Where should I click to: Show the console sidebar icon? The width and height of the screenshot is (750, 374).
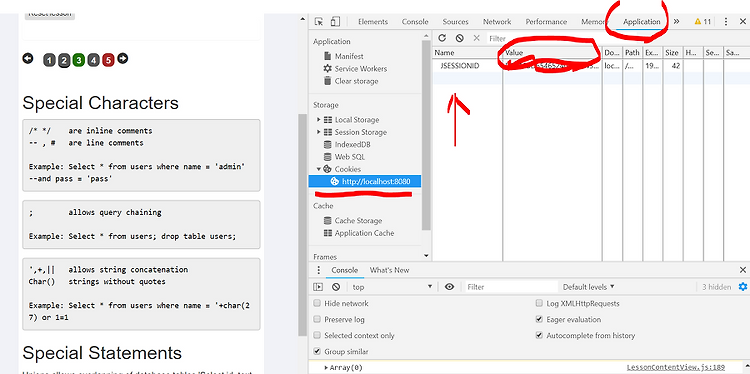click(x=318, y=287)
